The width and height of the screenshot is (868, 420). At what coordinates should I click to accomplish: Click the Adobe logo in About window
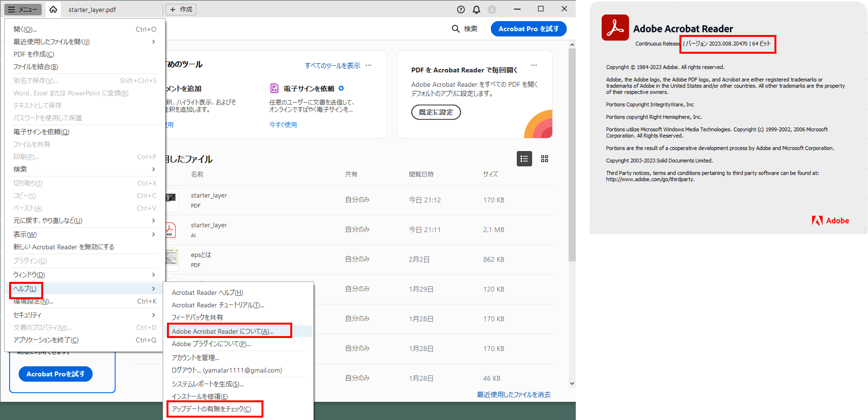(x=831, y=221)
